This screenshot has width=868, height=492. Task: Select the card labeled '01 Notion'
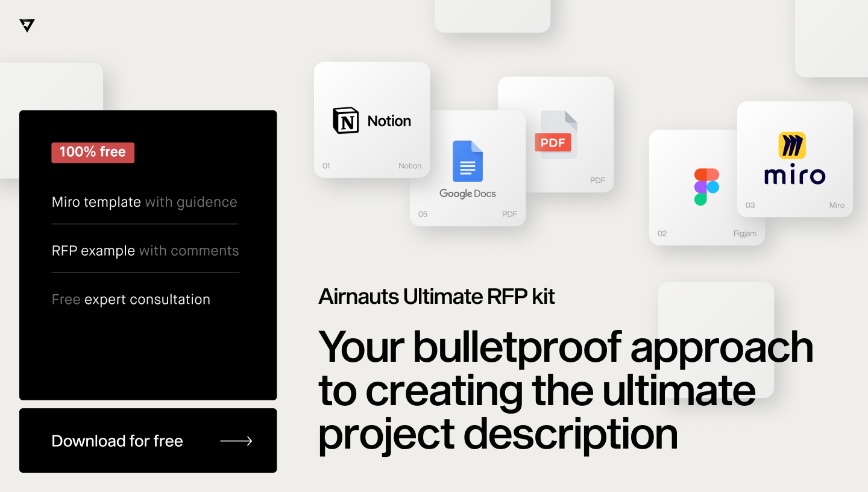pyautogui.click(x=372, y=119)
